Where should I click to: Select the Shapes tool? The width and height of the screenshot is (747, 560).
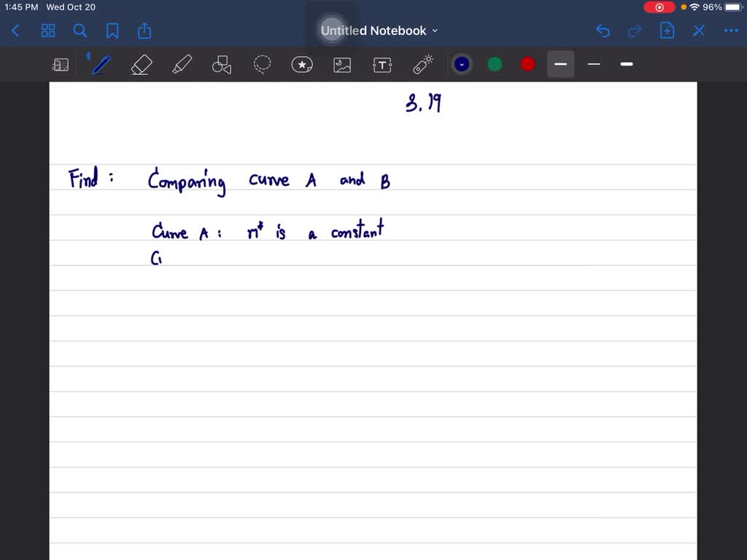click(222, 64)
